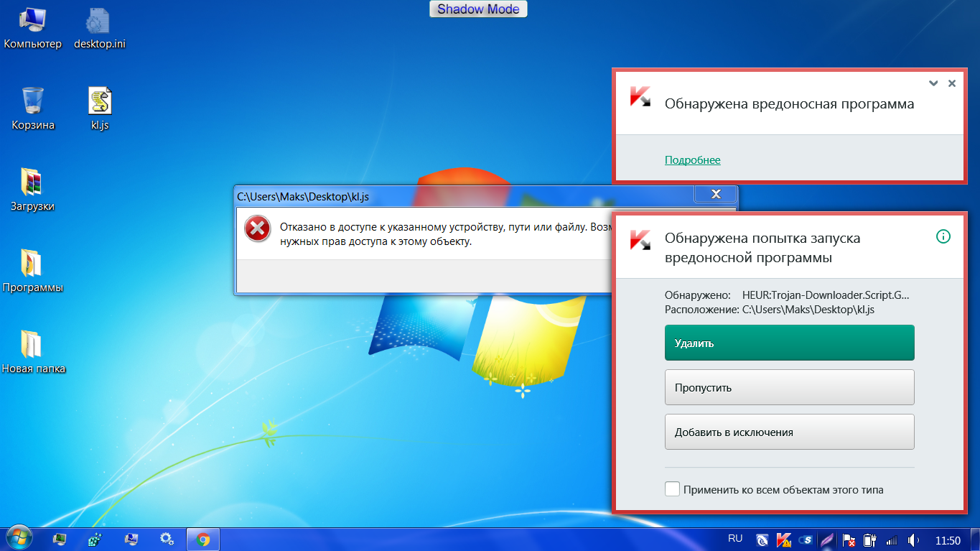Image resolution: width=980 pixels, height=551 pixels.
Task: Check Применить ко всем объектам этого типа
Action: click(672, 489)
